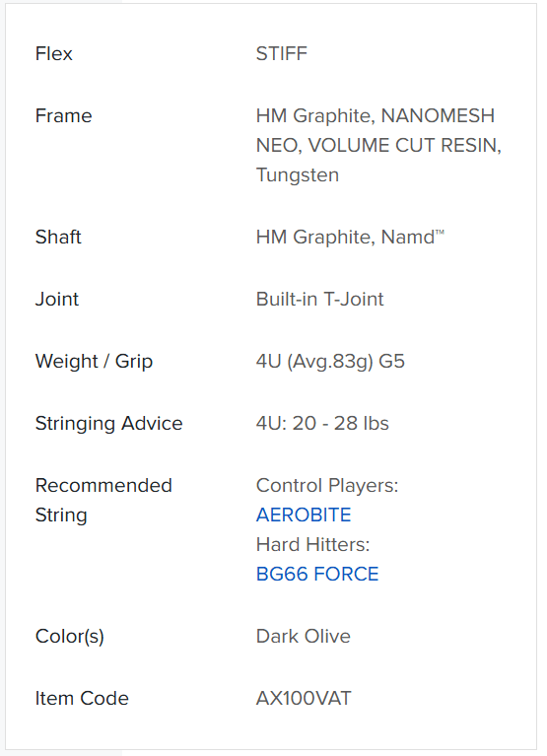Select the HM Graphite, Namd shaft value
Image resolution: width=547 pixels, height=756 pixels.
pyautogui.click(x=350, y=237)
